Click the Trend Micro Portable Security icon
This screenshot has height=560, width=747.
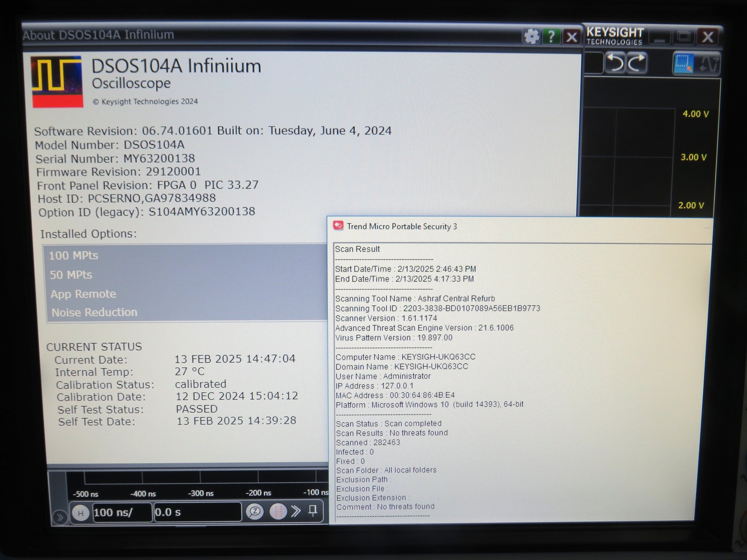[x=338, y=226]
